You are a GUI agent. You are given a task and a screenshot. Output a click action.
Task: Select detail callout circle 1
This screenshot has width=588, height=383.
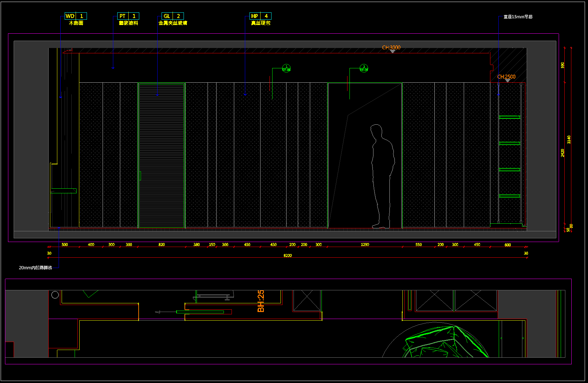[287, 68]
